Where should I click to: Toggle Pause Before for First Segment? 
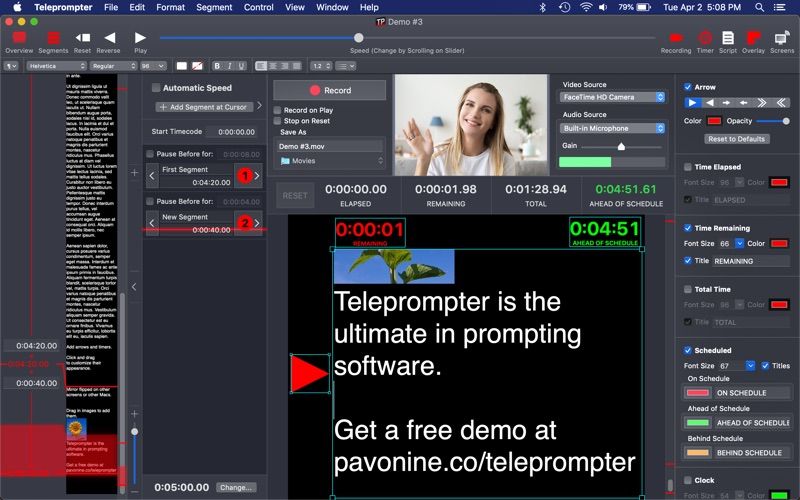click(x=150, y=154)
